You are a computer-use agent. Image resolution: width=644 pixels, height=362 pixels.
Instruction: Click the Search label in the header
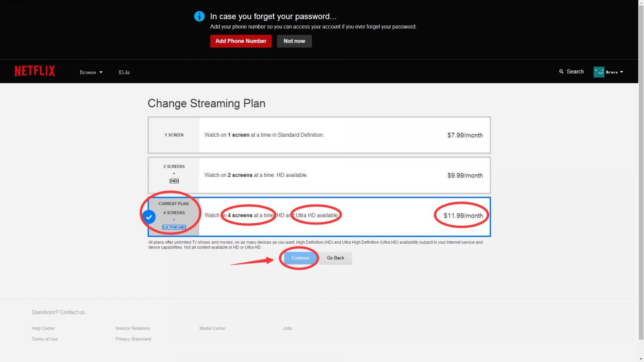pyautogui.click(x=575, y=72)
